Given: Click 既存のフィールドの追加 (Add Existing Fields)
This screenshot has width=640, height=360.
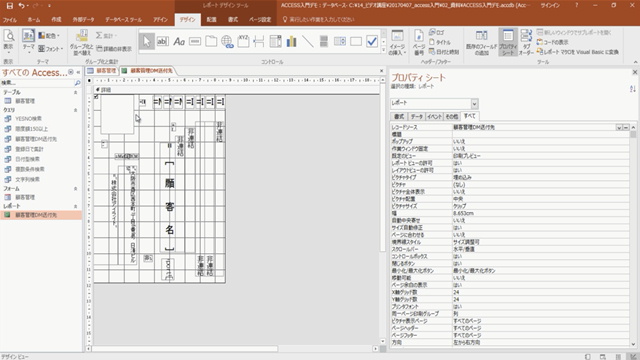Looking at the screenshot, I should click(482, 42).
